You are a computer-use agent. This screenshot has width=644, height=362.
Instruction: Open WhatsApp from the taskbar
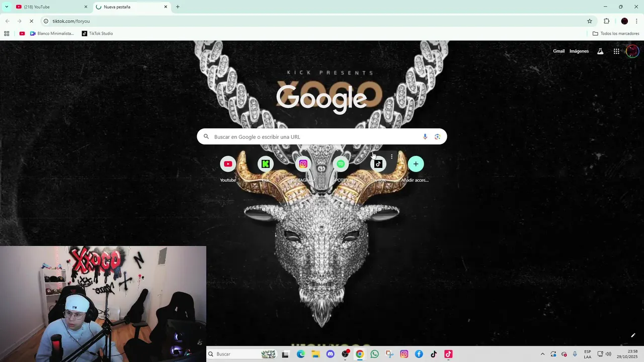pyautogui.click(x=374, y=354)
